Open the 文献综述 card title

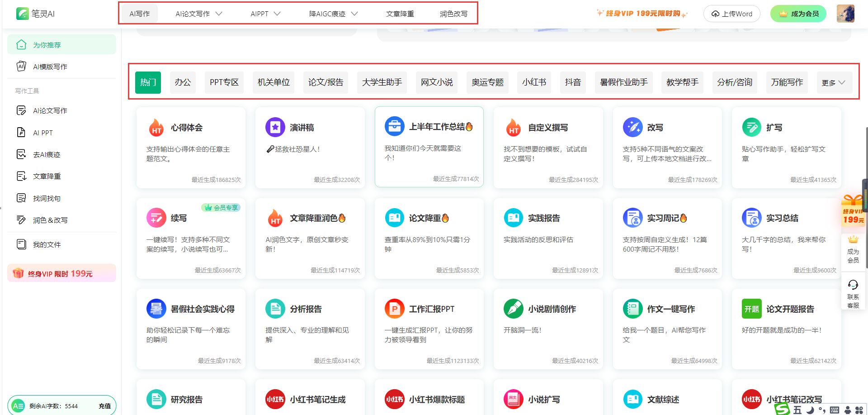[663, 400]
